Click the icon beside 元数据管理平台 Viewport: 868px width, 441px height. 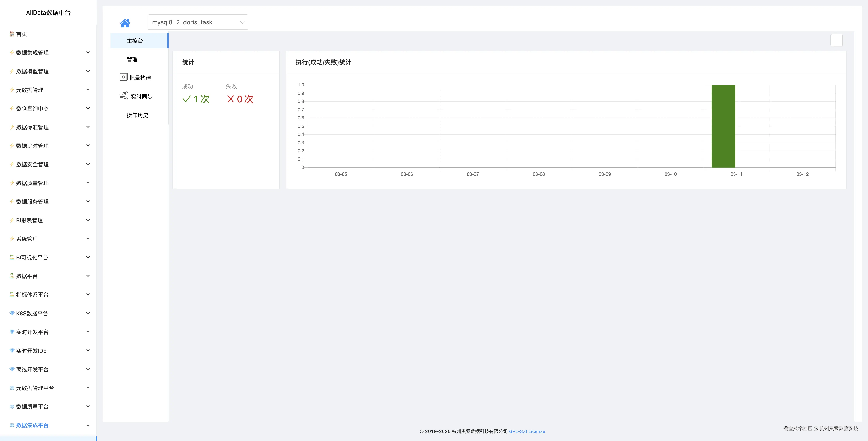pyautogui.click(x=12, y=388)
